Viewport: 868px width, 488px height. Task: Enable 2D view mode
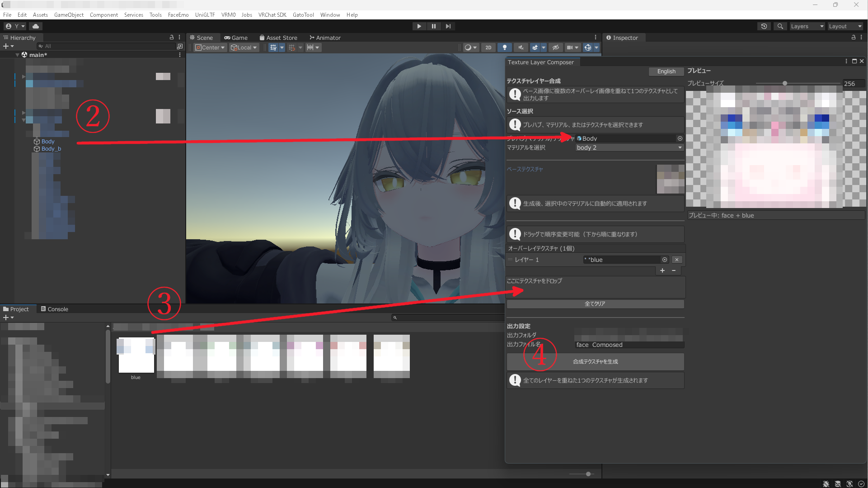point(488,47)
